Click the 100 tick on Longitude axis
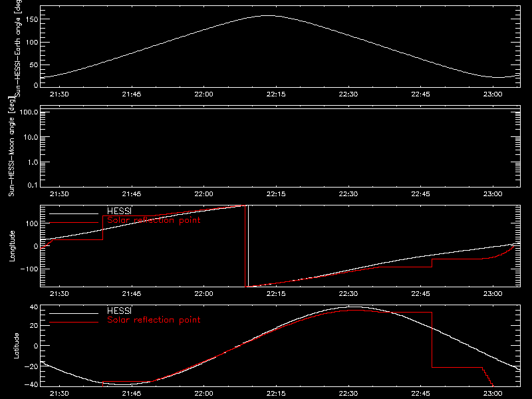This screenshot has height=399, width=532. [33, 223]
